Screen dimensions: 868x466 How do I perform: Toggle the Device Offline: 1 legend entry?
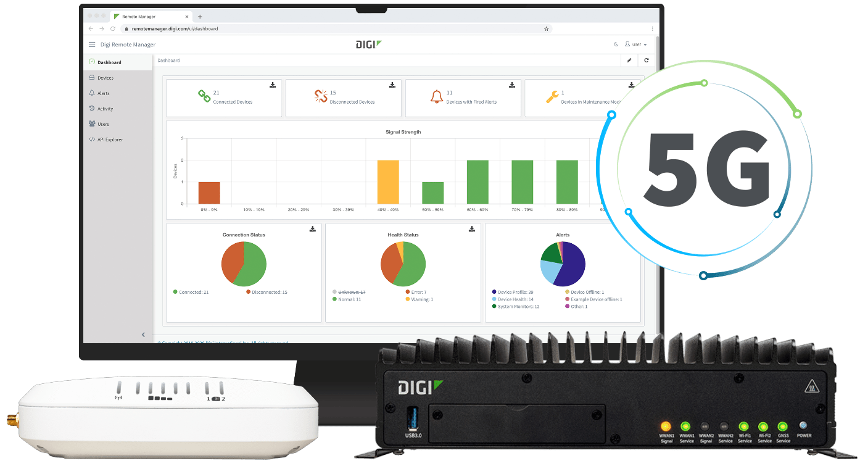pos(585,292)
